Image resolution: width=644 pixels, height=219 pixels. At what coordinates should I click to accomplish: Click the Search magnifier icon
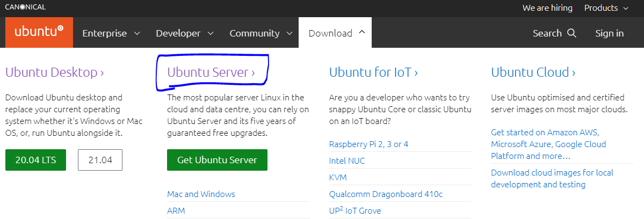571,33
